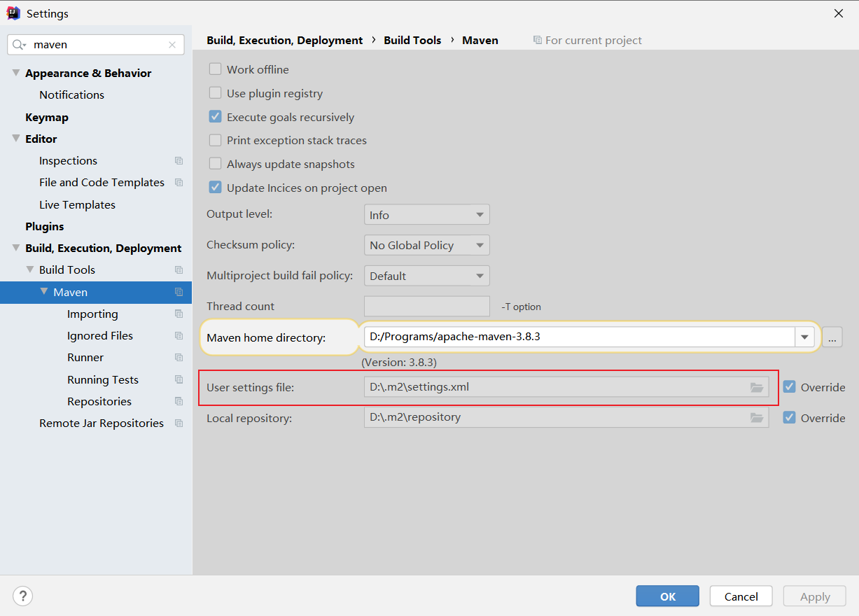Click the search magnifier icon

coord(20,44)
